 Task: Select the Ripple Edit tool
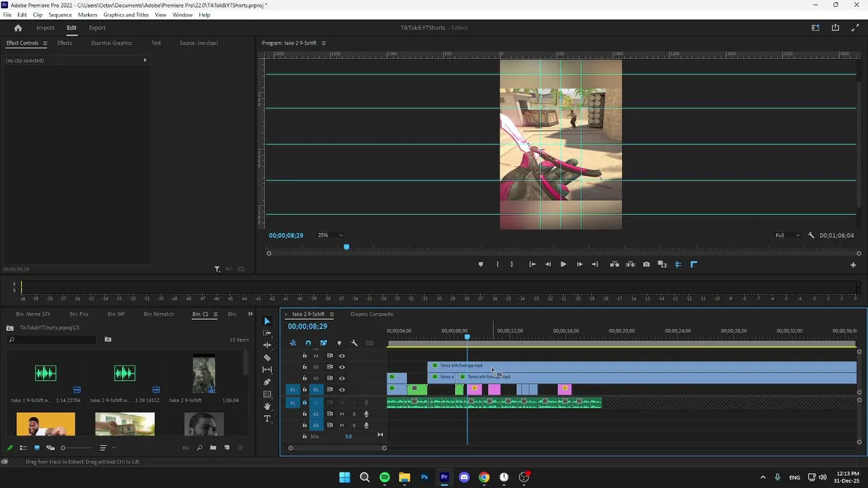tap(267, 345)
